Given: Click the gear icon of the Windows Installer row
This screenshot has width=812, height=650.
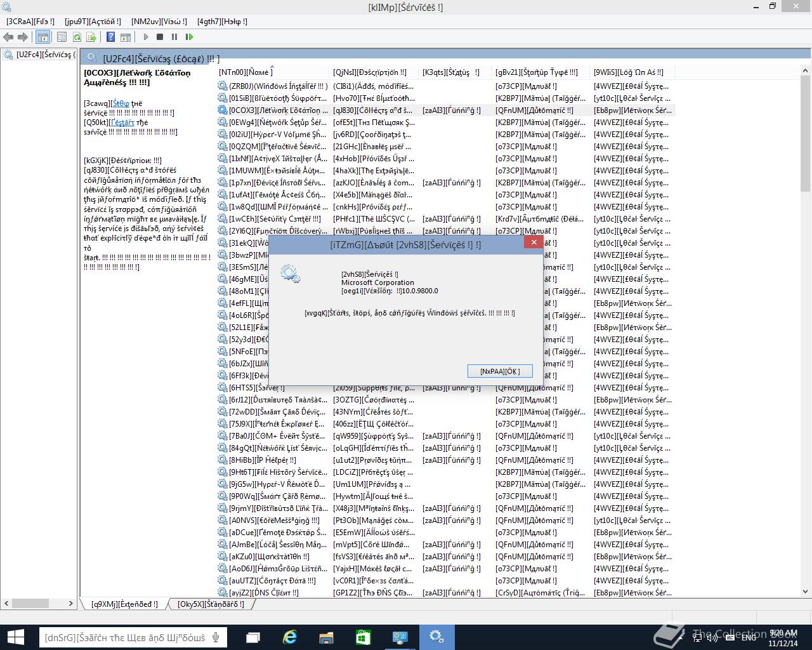Looking at the screenshot, I should (x=222, y=86).
